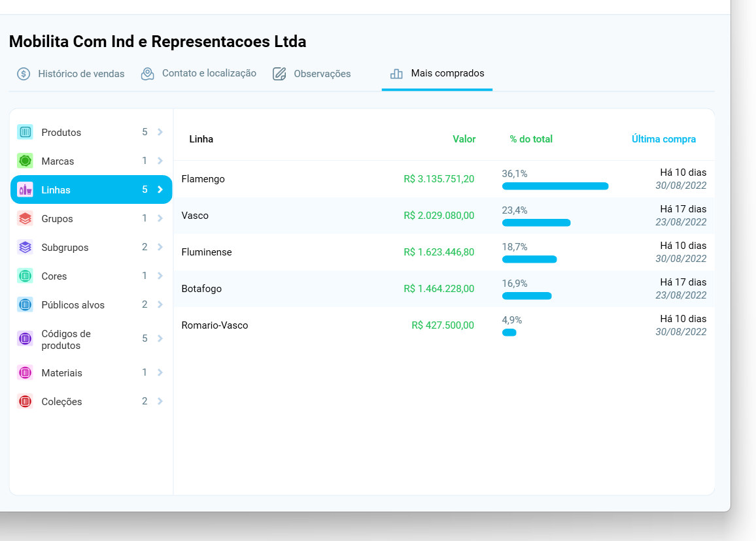Expand Públicos alvos with its chevron arrow
The width and height of the screenshot is (756, 541).
tap(160, 304)
